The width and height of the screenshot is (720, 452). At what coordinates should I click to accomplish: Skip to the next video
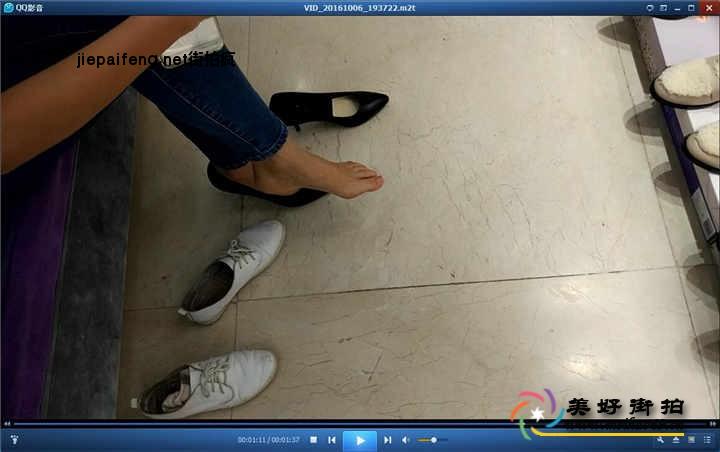(x=387, y=440)
